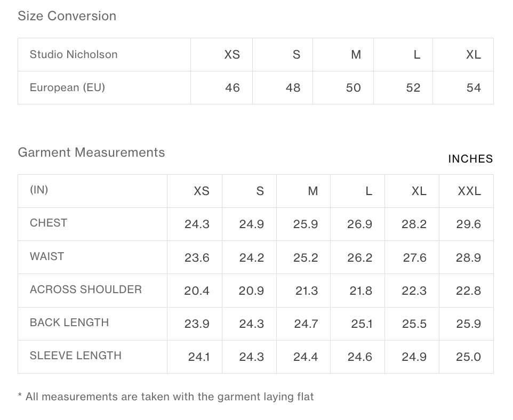
Task: Click the CHEST row label
Action: click(x=49, y=223)
